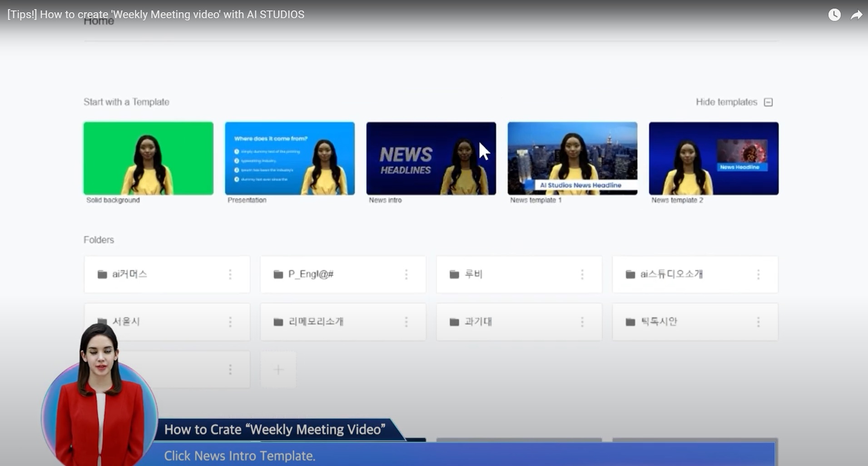This screenshot has height=466, width=868.
Task: Open the 서울시 folder
Action: point(167,322)
